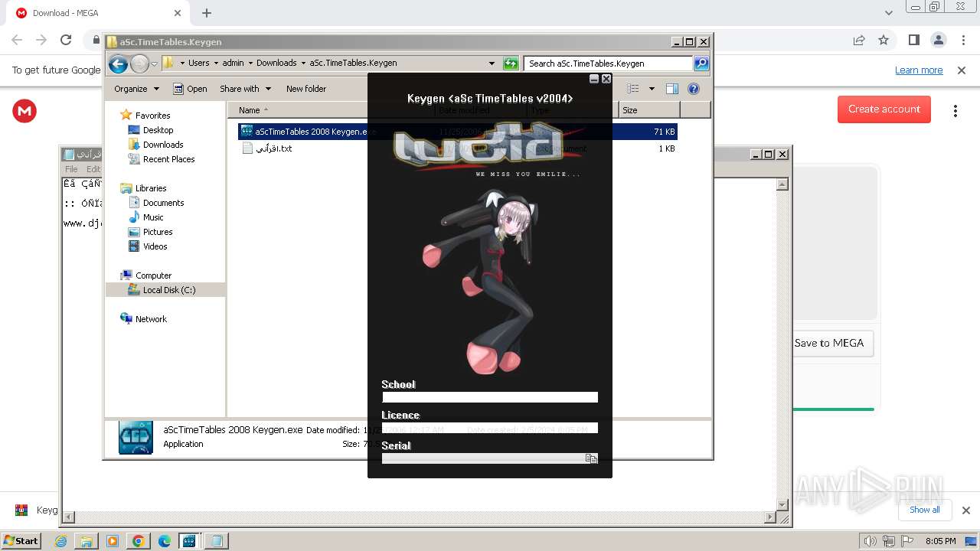Click New folder in the Explorer toolbar
This screenshot has width=980, height=551.
coord(306,89)
